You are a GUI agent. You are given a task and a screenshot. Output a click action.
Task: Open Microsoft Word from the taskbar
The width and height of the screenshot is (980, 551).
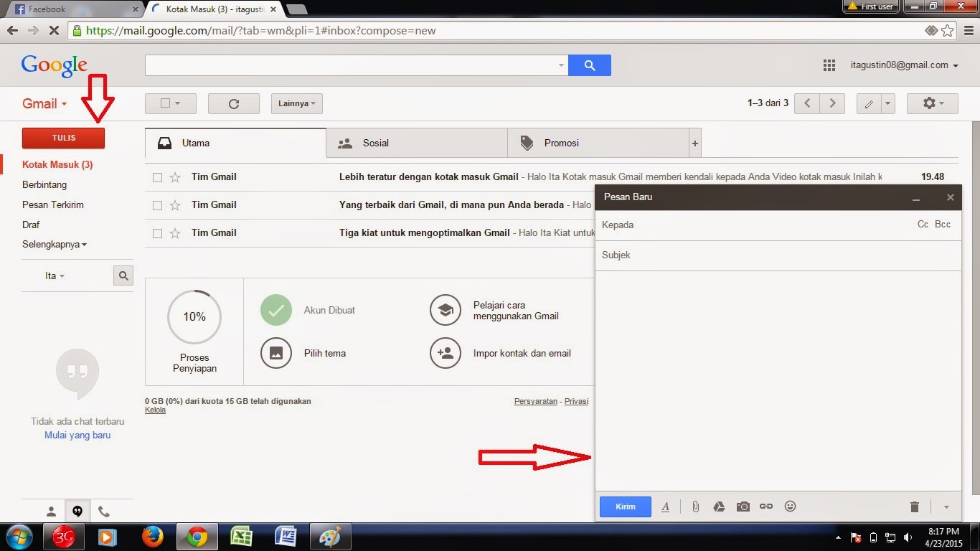click(x=287, y=537)
